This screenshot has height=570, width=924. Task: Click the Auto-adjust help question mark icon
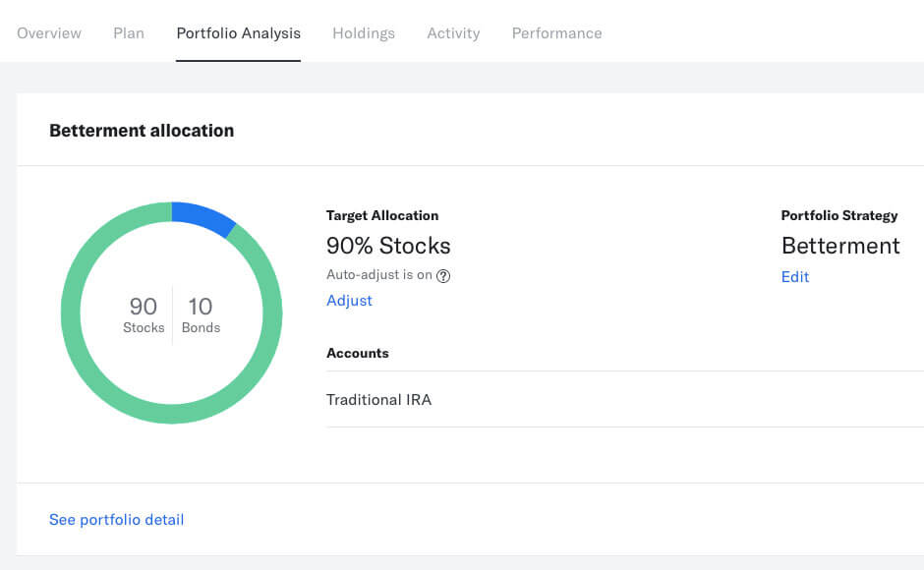443,276
